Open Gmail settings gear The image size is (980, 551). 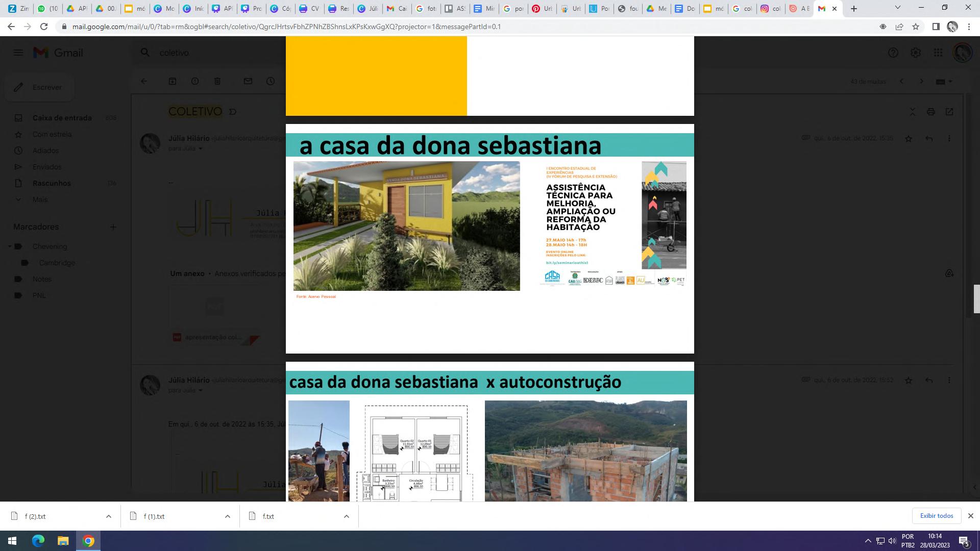(916, 53)
